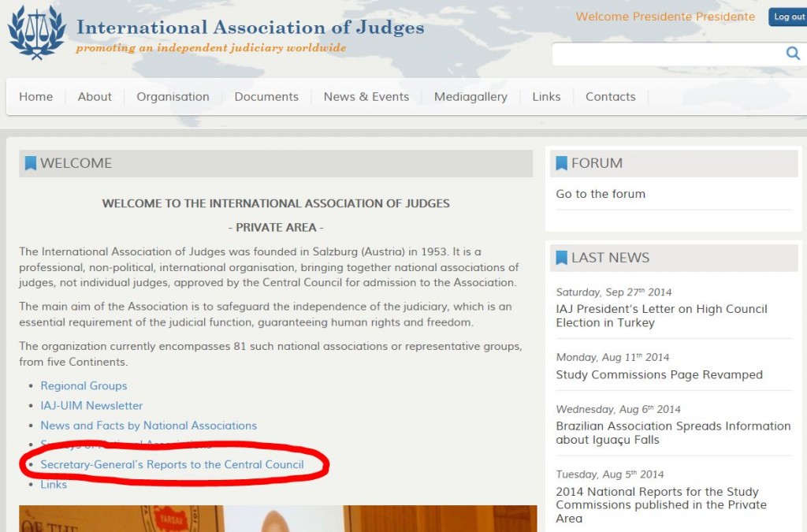Image resolution: width=807 pixels, height=532 pixels.
Task: Follow the Go to the forum link
Action: 601,194
